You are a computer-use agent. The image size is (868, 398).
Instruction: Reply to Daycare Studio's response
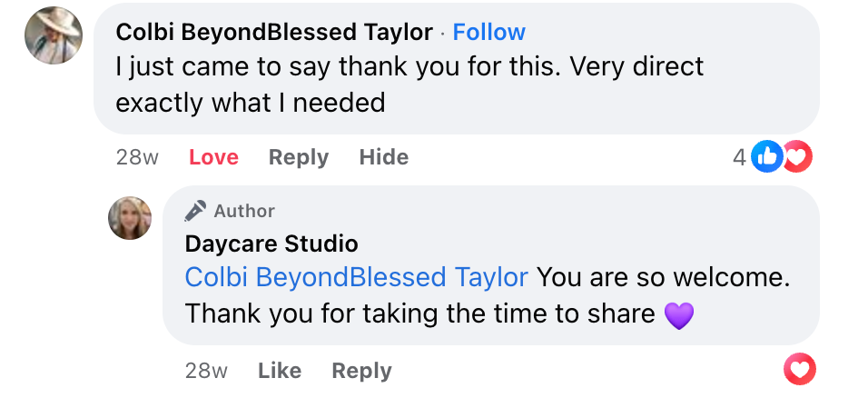361,371
